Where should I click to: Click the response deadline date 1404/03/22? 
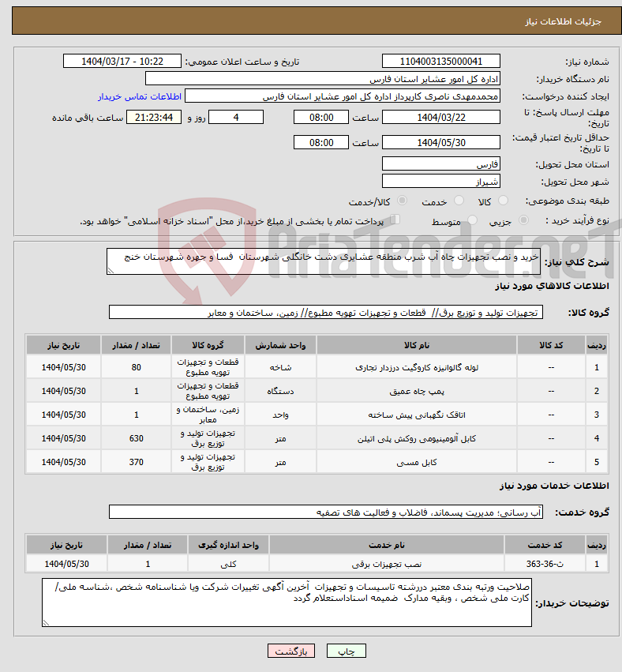(440, 118)
